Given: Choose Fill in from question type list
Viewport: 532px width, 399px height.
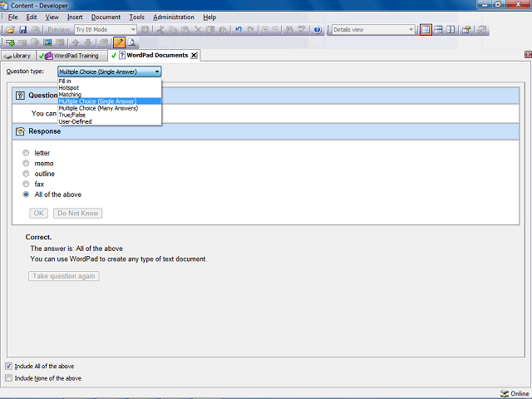Looking at the screenshot, I should pos(109,81).
